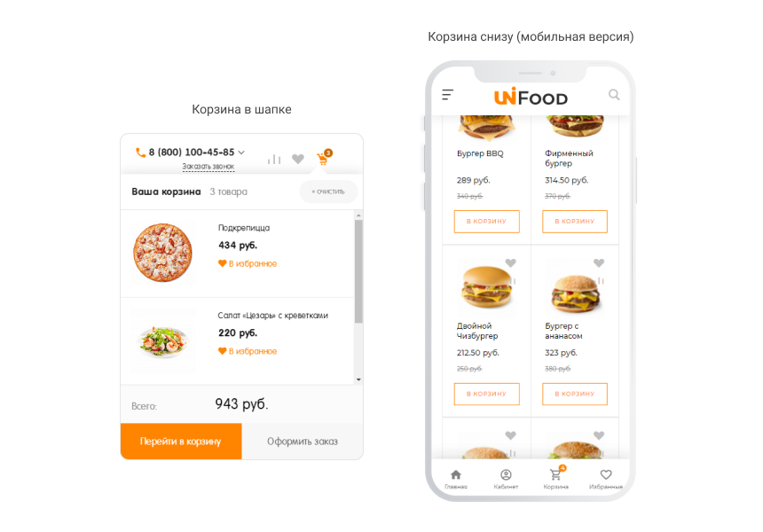Click the compare bars icon in header
This screenshot has width=763, height=532.
274,159
